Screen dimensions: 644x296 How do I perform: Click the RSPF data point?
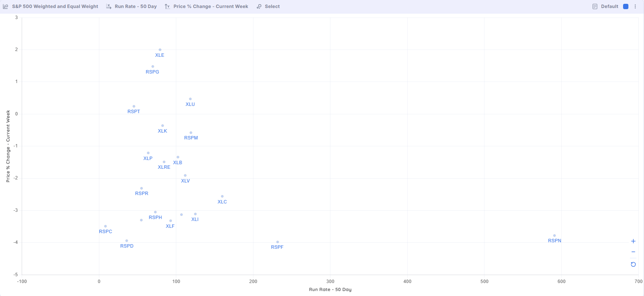(278, 242)
